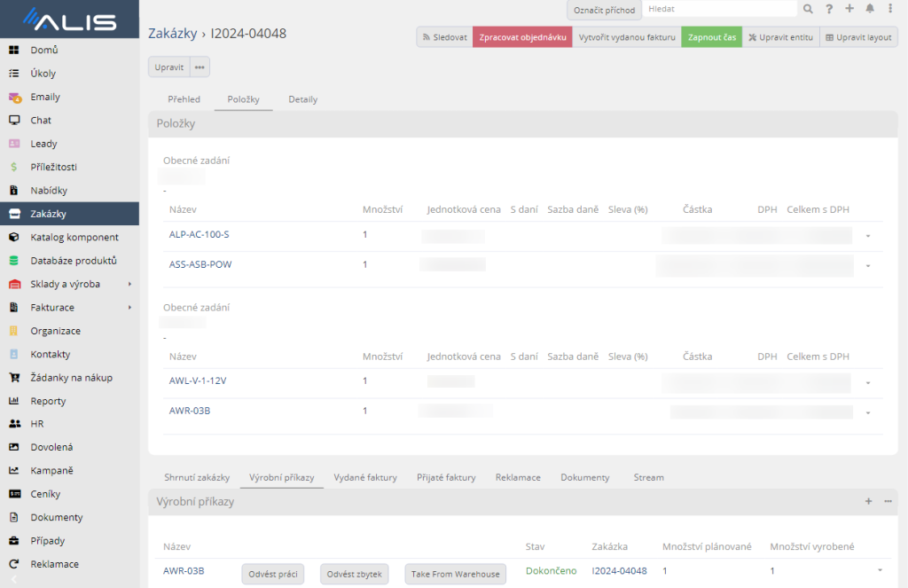908x588 pixels.
Task: Open the notifications bell icon
Action: tap(870, 9)
